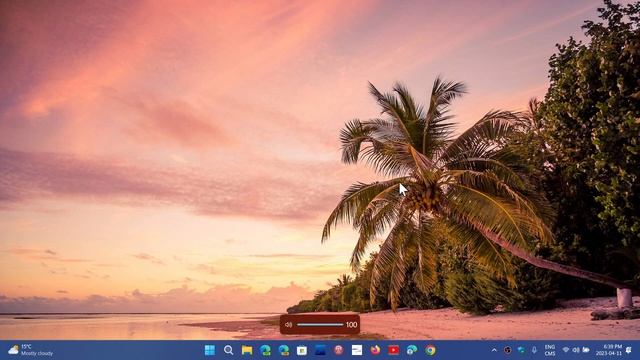Viewport: 640px width, 360px height.
Task: Open taskbar Search magnifier
Action: (229, 350)
